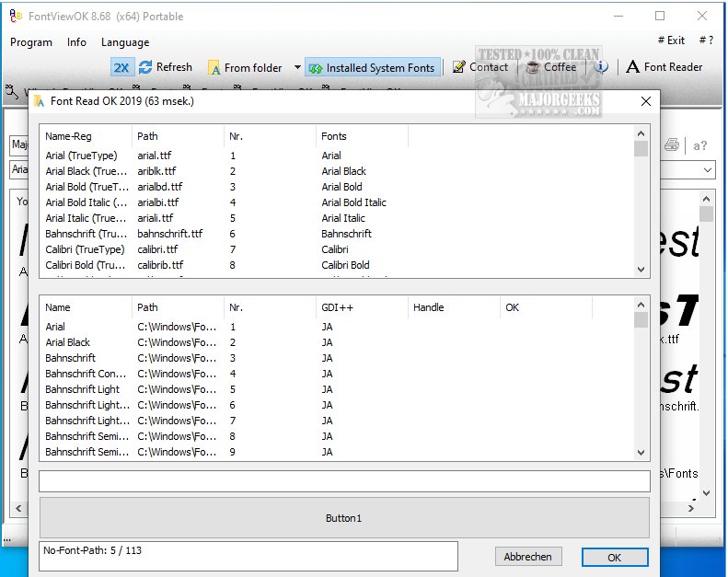Click the printer icon in main window
728x577 pixels.
671,145
